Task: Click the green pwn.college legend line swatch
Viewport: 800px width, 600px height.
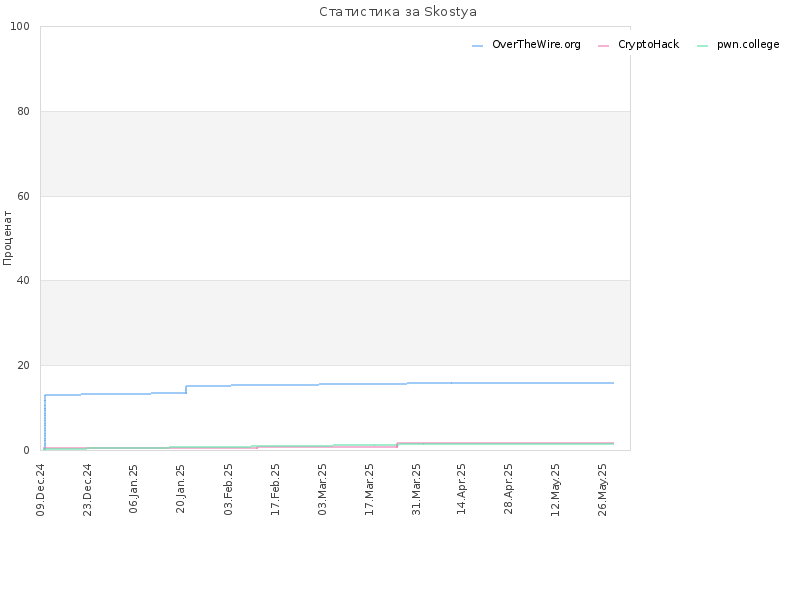Action: [703, 46]
